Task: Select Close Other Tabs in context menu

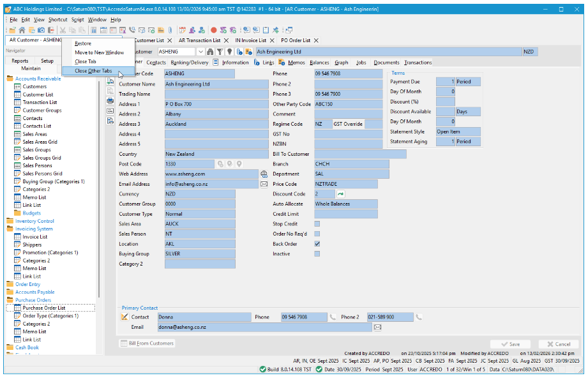Action: (x=98, y=71)
